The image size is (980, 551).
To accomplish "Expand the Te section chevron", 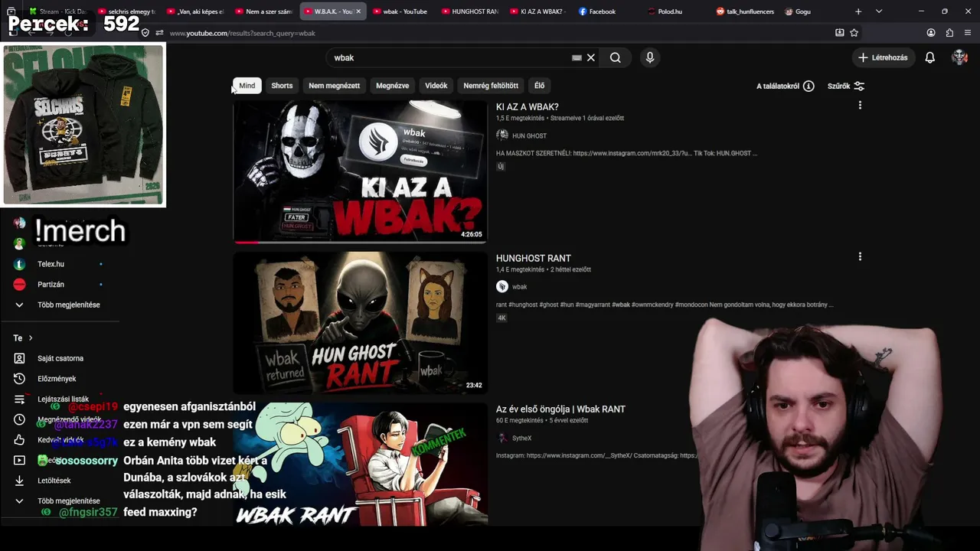I will [x=31, y=338].
